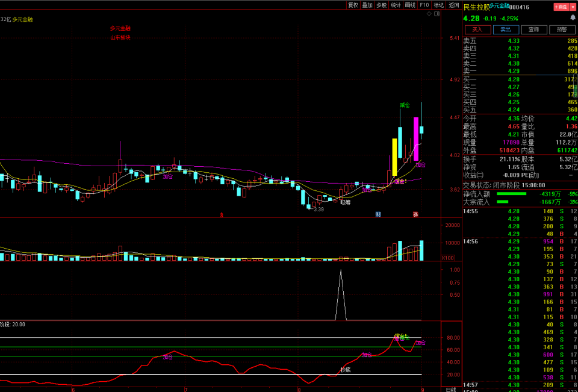
Task: Click the tall yellow candlestick bar
Action: [x=394, y=157]
